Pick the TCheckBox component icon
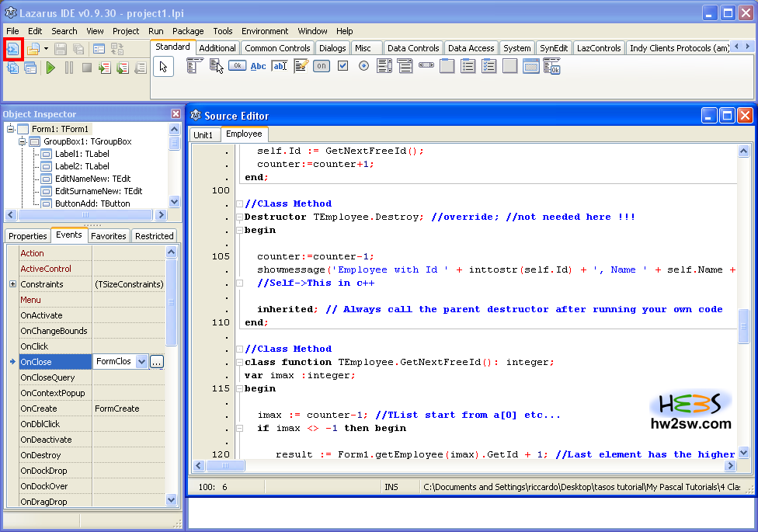The image size is (758, 532). 342,66
